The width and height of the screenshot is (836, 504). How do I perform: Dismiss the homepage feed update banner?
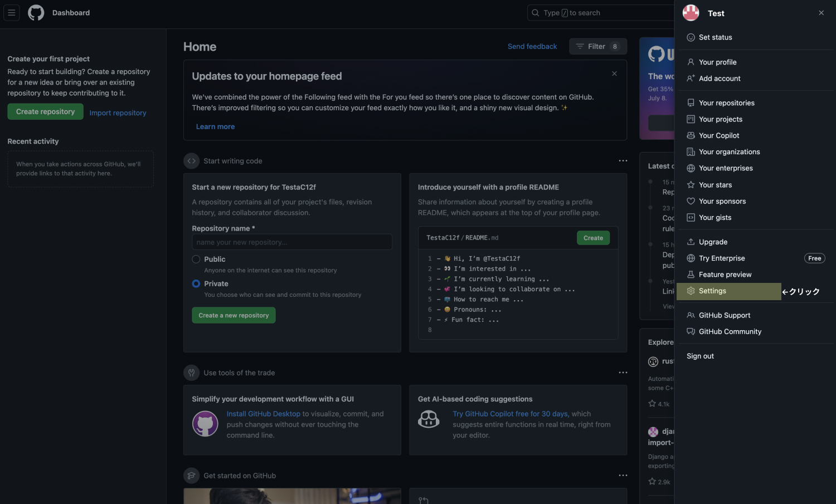(614, 74)
